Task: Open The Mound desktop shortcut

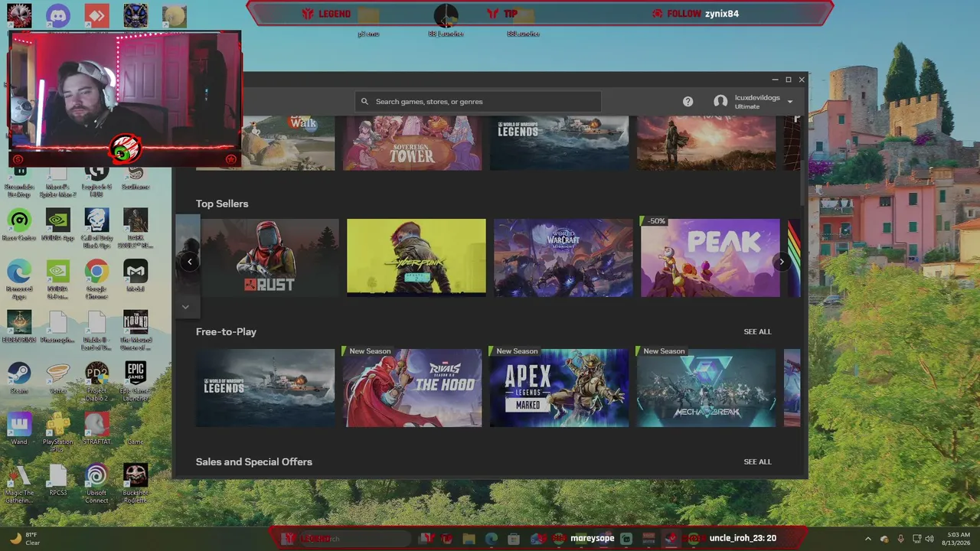Action: click(x=136, y=331)
